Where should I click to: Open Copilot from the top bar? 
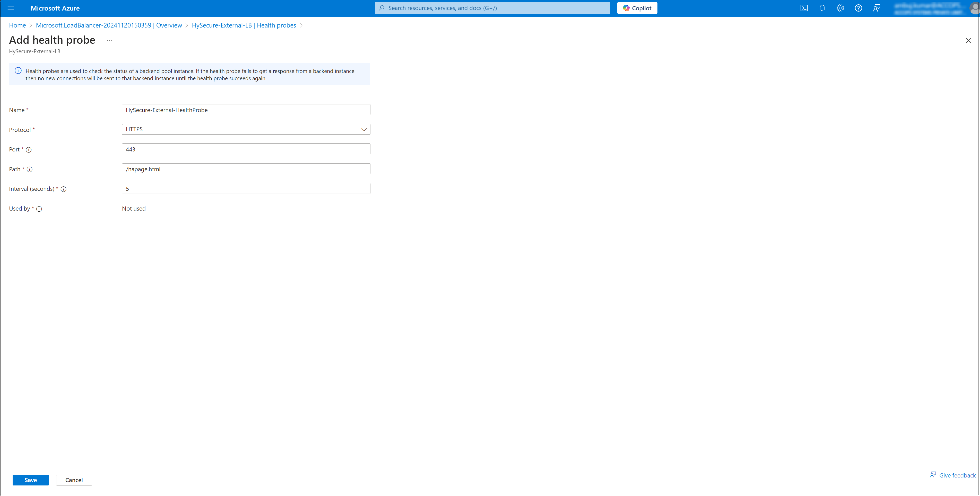pyautogui.click(x=637, y=8)
